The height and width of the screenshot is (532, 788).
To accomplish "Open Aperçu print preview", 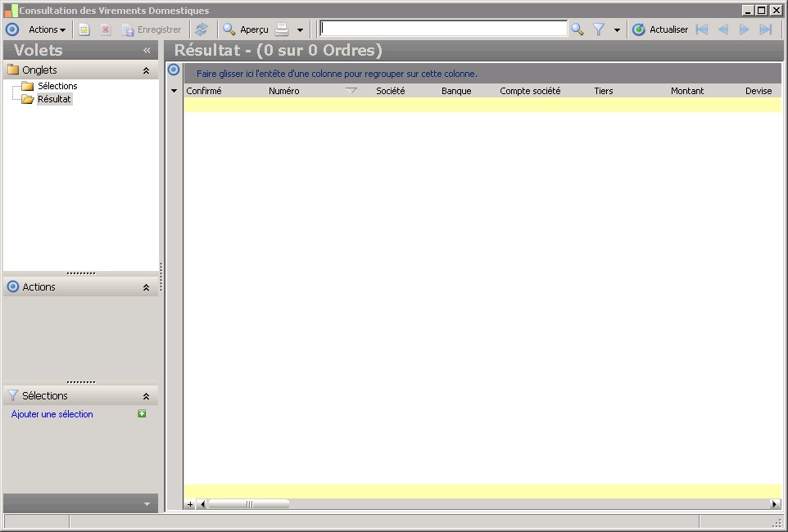I will (246, 29).
